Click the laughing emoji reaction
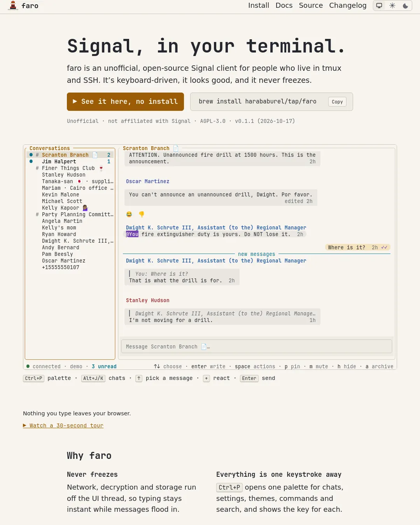The width and height of the screenshot is (420, 525). (x=129, y=214)
